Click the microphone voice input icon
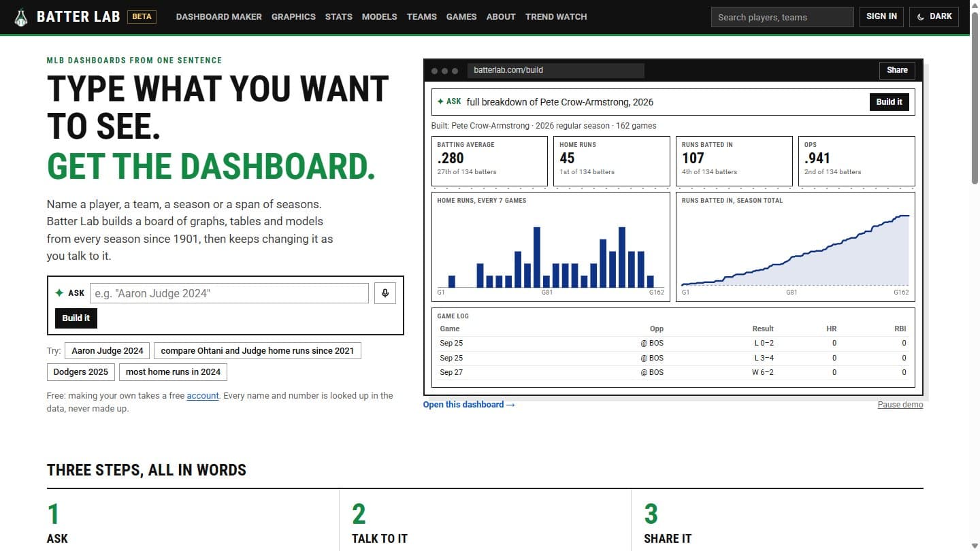This screenshot has width=980, height=551. coord(385,293)
